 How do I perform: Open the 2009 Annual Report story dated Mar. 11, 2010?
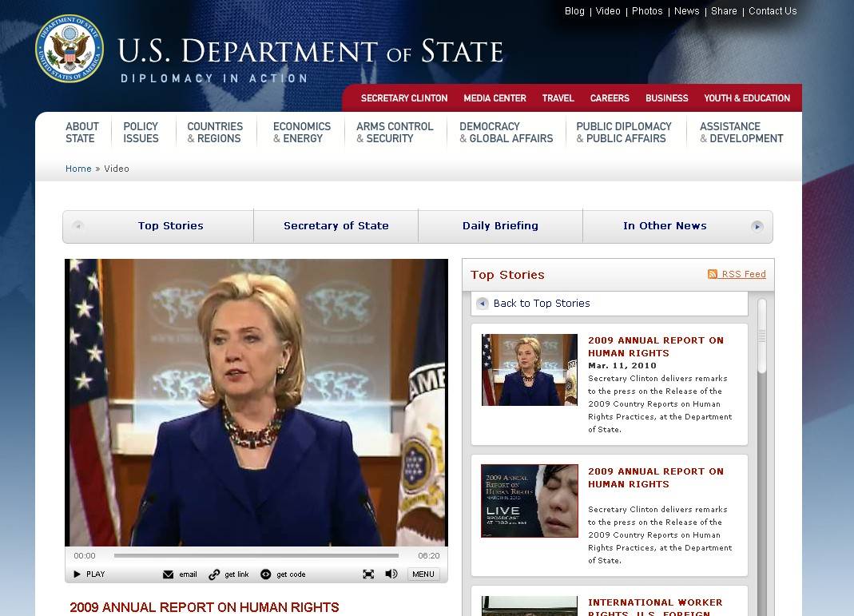point(656,347)
